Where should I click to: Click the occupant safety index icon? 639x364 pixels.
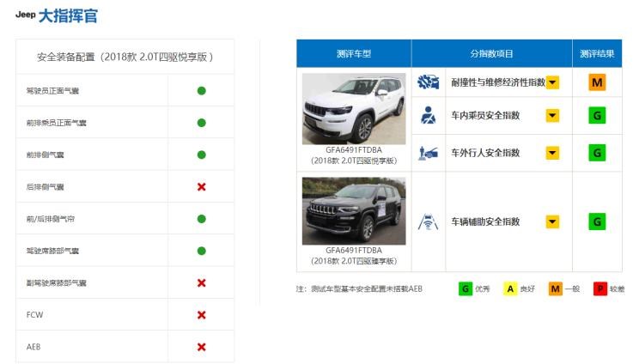coord(428,115)
